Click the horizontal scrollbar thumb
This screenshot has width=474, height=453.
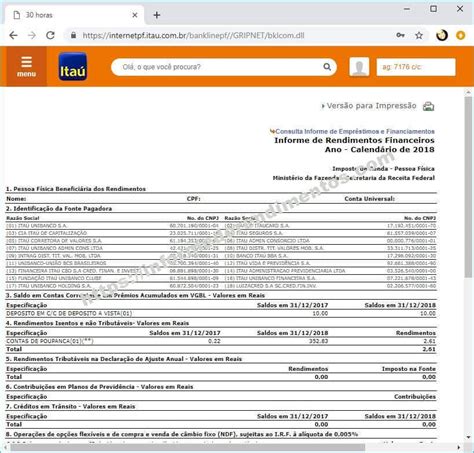(187, 447)
